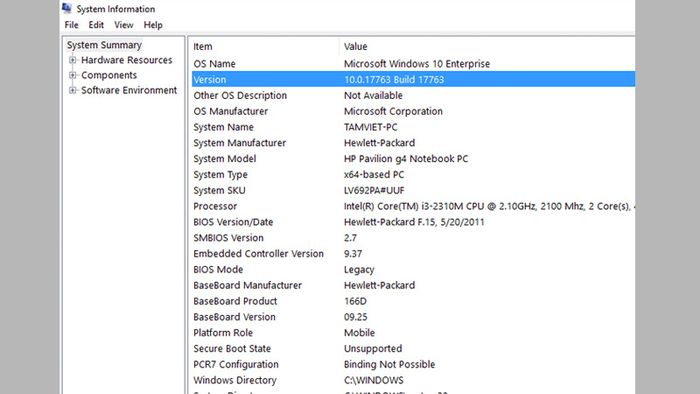
Task: Expand the Components node
Action: coord(72,75)
